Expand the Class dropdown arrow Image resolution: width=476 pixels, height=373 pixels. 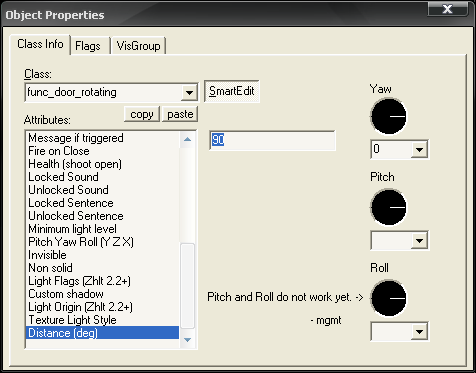coord(189,92)
